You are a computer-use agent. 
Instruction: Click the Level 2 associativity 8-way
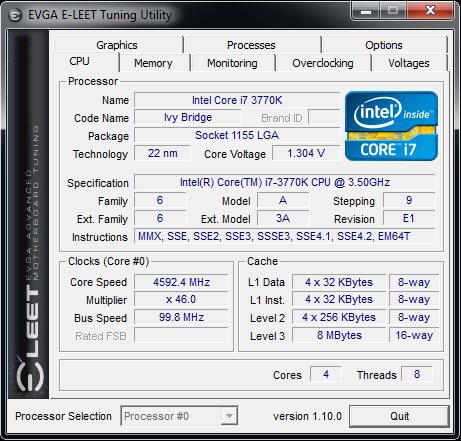click(414, 317)
